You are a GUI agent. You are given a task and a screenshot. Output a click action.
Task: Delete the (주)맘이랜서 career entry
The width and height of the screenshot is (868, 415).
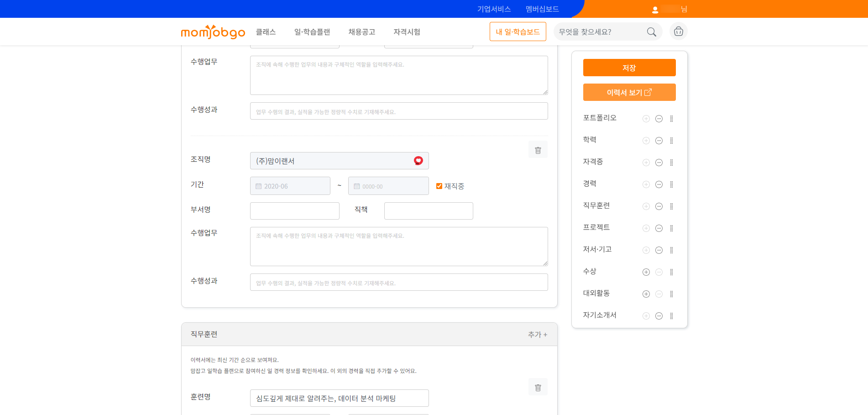point(538,150)
